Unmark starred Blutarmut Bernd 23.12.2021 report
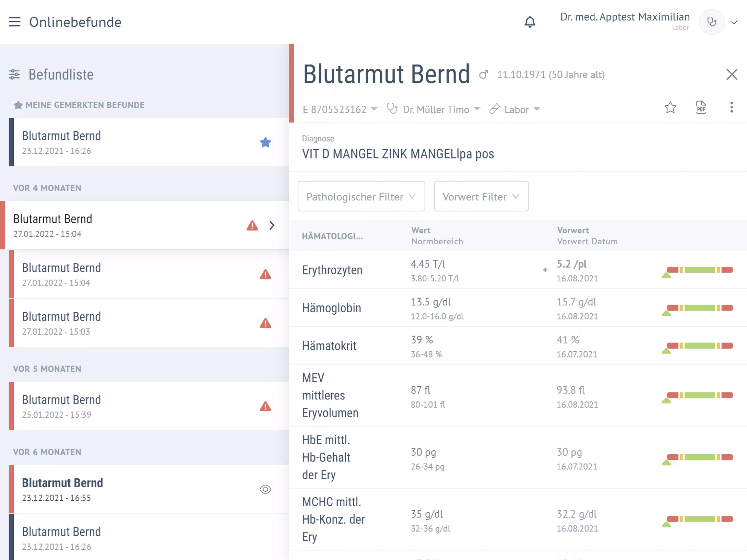 point(265,142)
